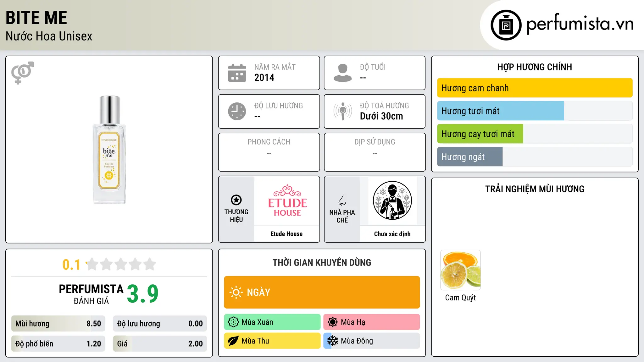Click the leaf icon for Mùa Thu

tap(233, 341)
